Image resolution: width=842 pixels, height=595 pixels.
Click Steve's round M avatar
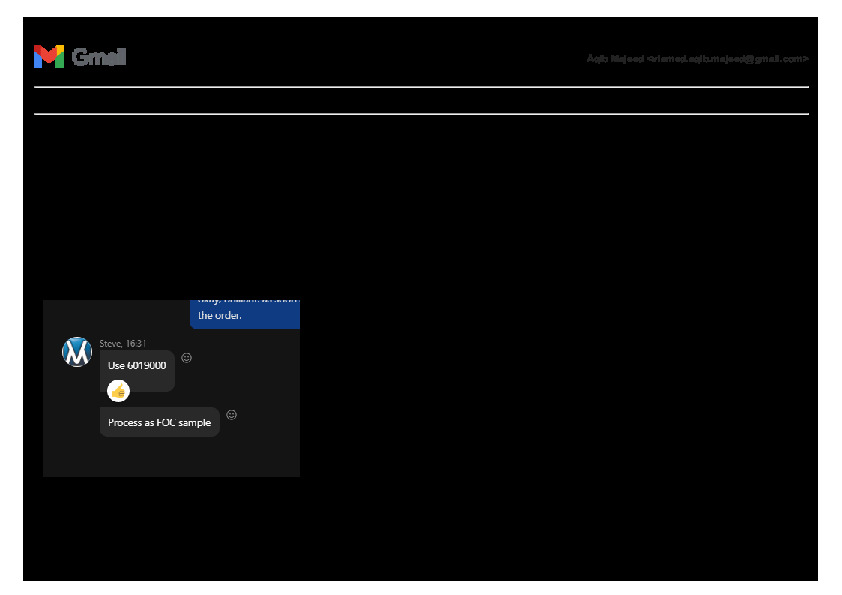click(x=77, y=352)
